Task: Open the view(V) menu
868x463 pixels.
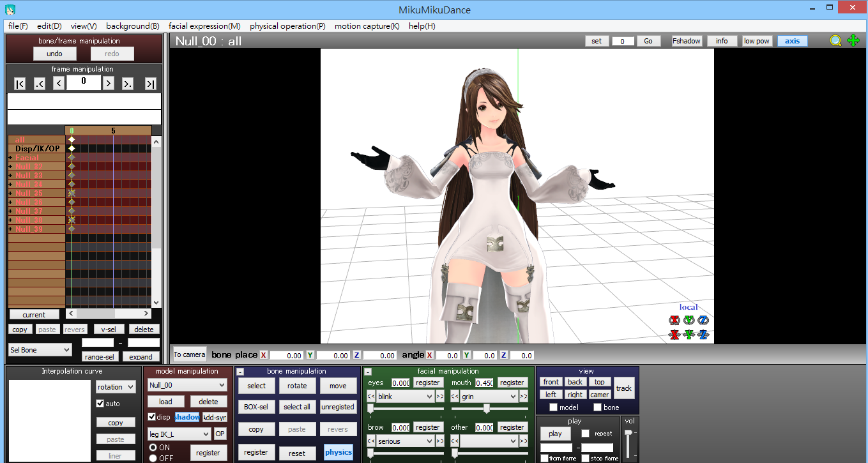Action: pyautogui.click(x=84, y=26)
